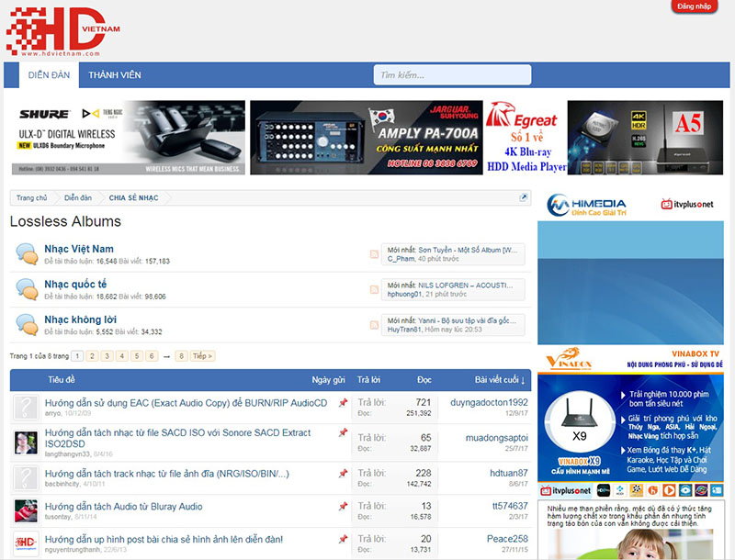Open the DIỄN ĐÀN tab

pyautogui.click(x=50, y=75)
